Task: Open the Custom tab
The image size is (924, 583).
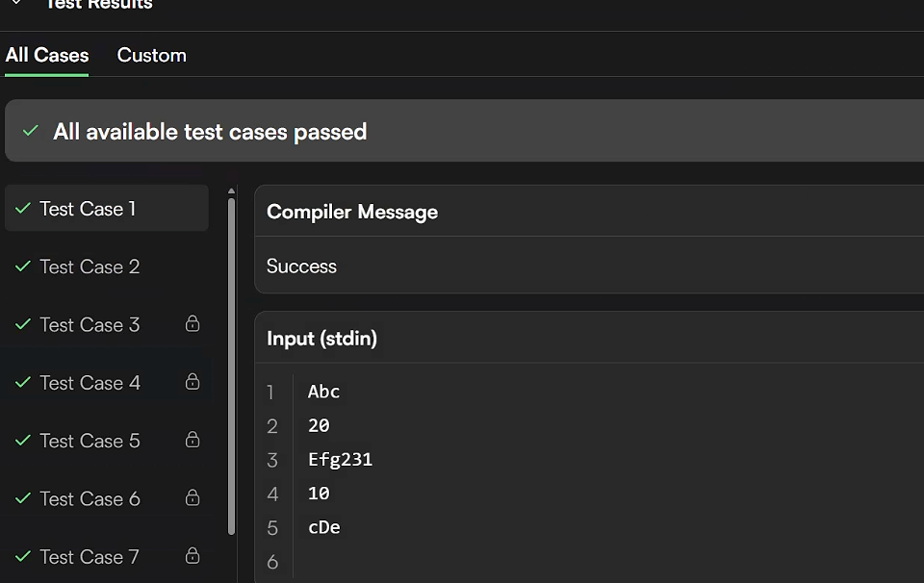Action: click(x=151, y=55)
